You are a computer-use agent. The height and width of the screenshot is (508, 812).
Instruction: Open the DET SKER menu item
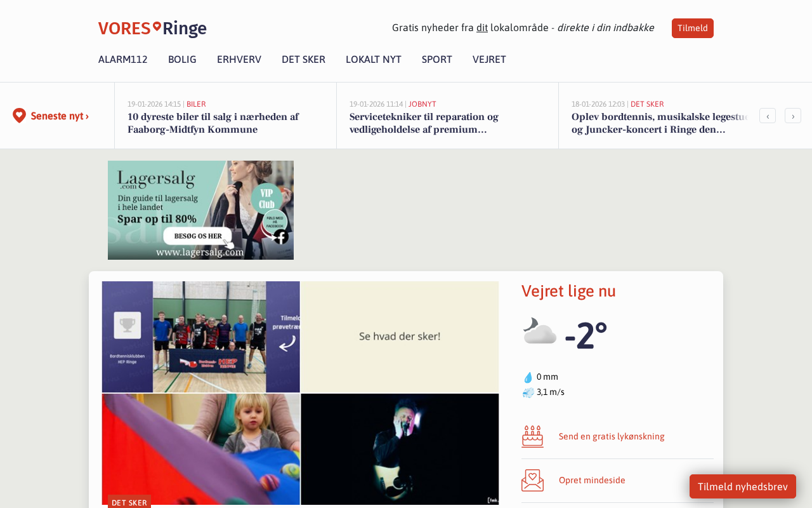(x=303, y=60)
